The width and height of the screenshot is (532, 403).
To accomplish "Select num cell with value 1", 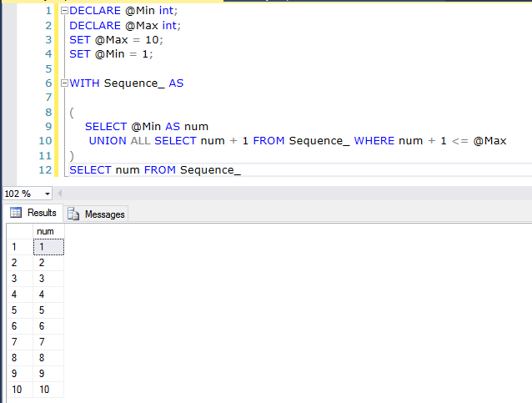I will pos(48,247).
